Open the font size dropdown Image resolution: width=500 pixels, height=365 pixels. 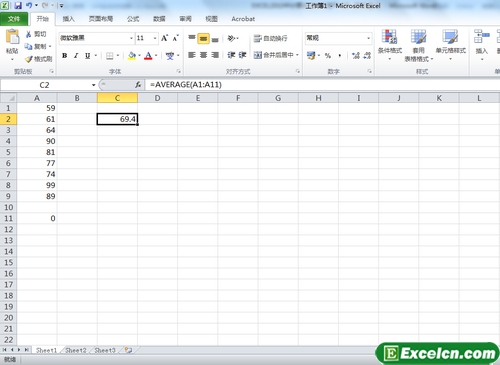pos(155,38)
